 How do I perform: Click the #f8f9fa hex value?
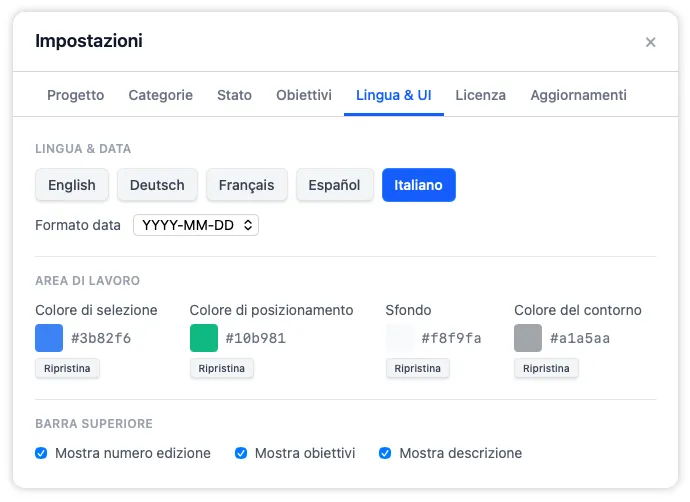pos(451,338)
